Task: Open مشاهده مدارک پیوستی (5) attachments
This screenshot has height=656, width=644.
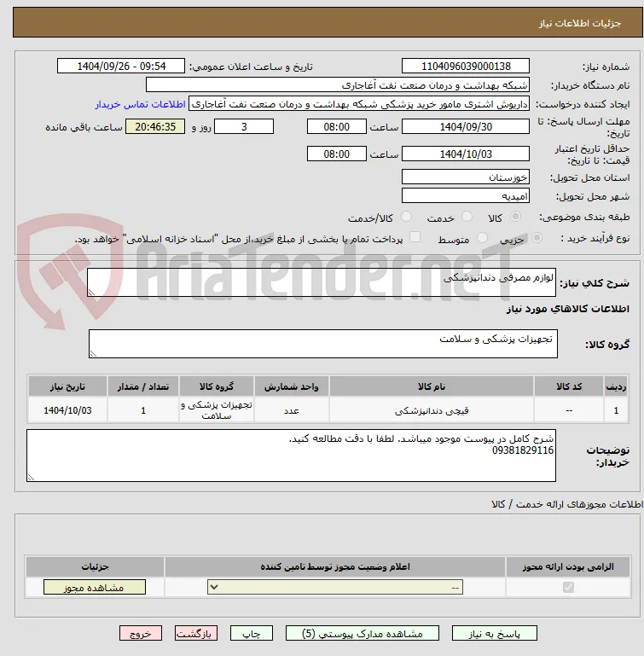Action: coord(363,634)
